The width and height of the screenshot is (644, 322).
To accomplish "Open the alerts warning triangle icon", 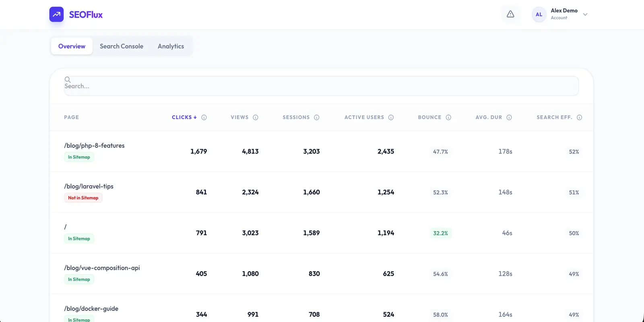I will (510, 14).
